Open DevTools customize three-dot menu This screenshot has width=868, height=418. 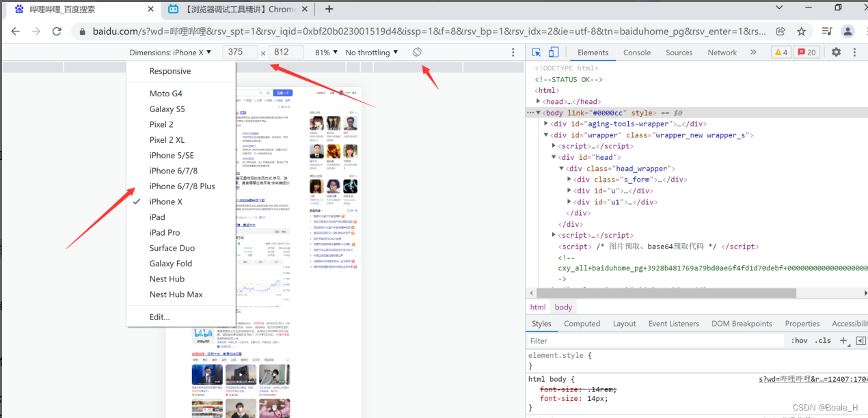(x=854, y=53)
